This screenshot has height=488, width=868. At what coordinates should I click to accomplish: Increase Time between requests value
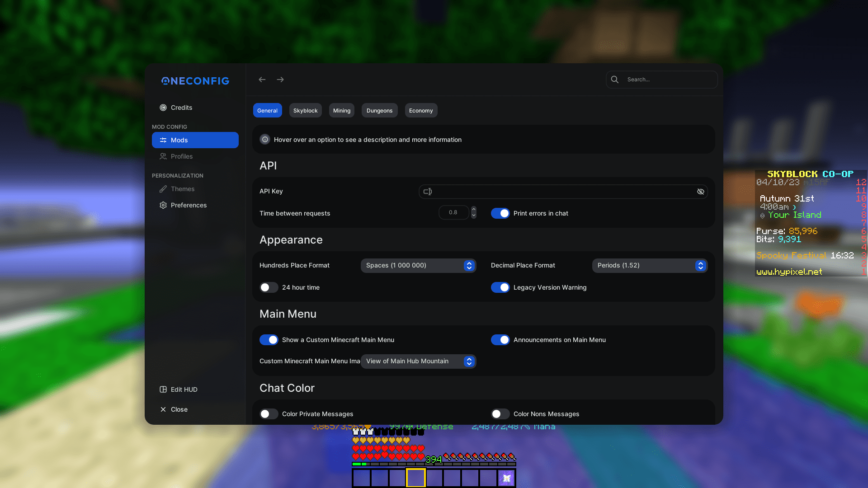click(474, 209)
